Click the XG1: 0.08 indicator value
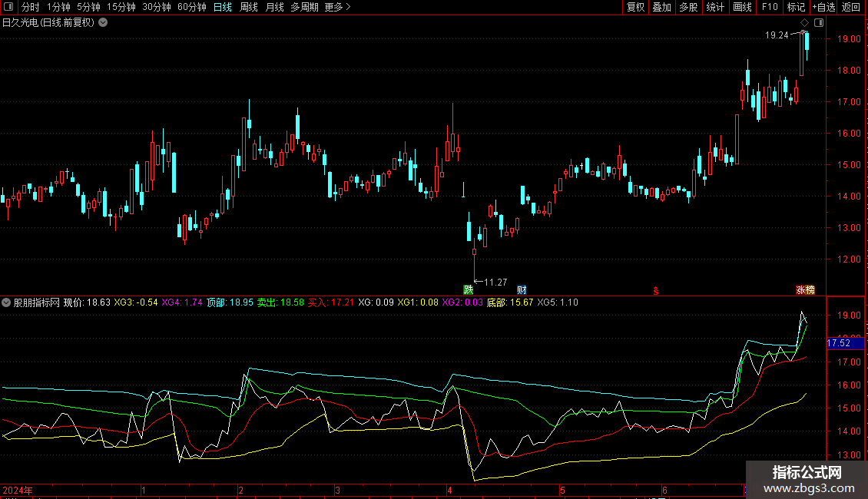 (418, 302)
